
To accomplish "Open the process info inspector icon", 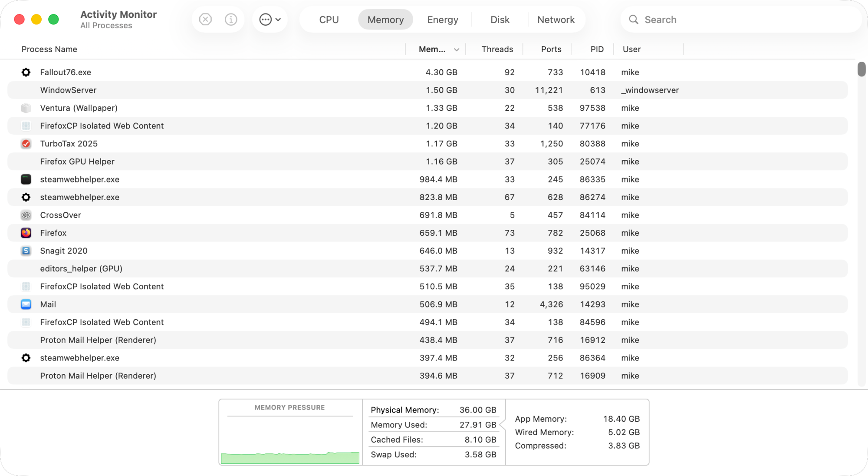I will [231, 20].
